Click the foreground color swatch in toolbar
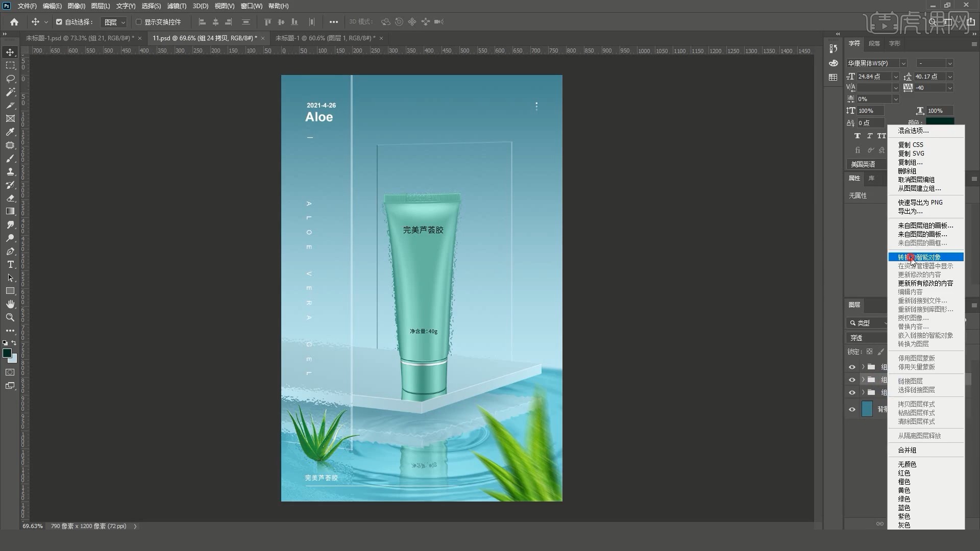 [7, 353]
